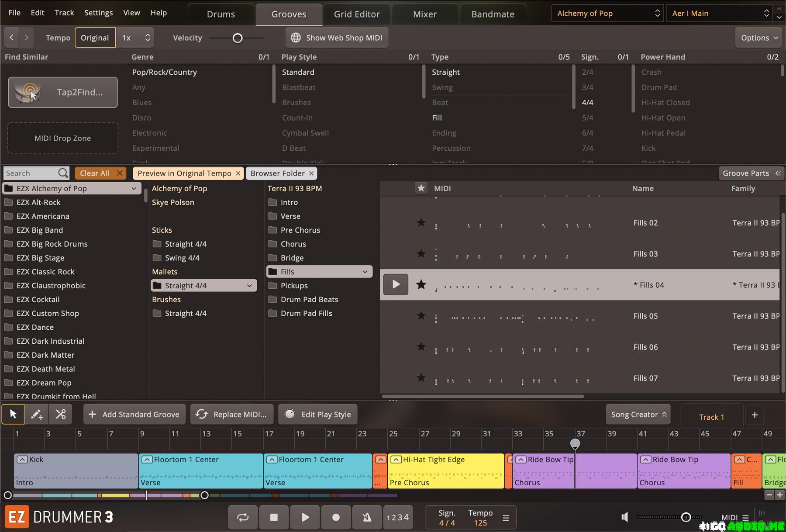This screenshot has width=786, height=532.
Task: Click the magnifier icon in Search box
Action: coord(63,173)
